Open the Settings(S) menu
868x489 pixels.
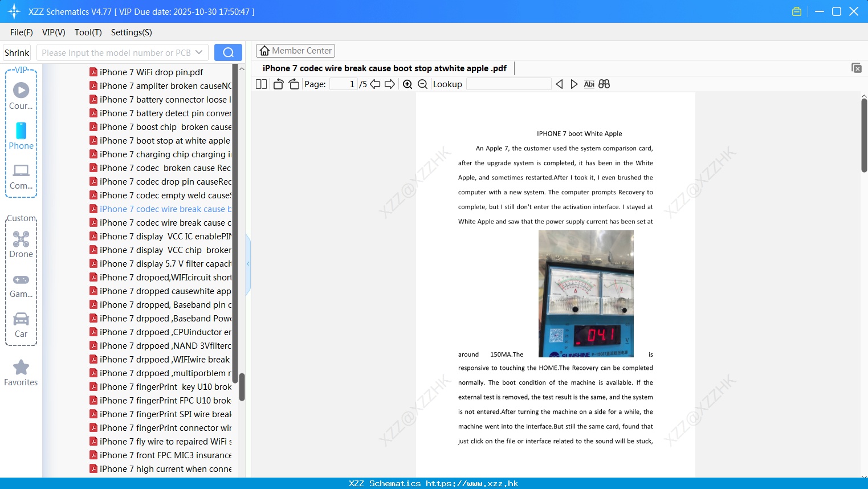(132, 32)
